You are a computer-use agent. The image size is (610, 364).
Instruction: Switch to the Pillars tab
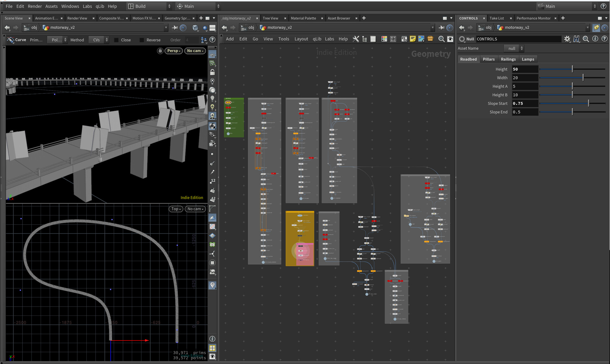pos(488,59)
